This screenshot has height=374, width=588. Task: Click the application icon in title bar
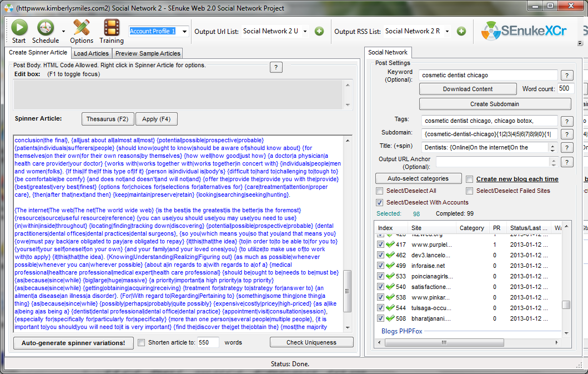click(9, 8)
